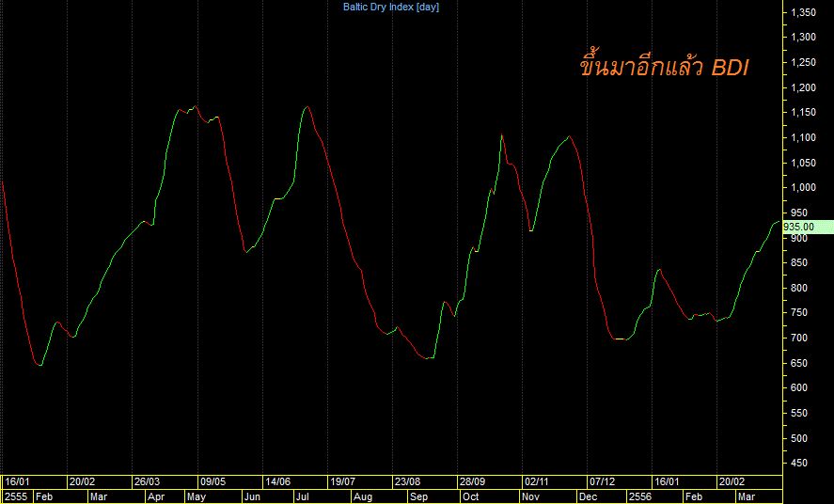Click the 550 price axis label

coord(799,413)
